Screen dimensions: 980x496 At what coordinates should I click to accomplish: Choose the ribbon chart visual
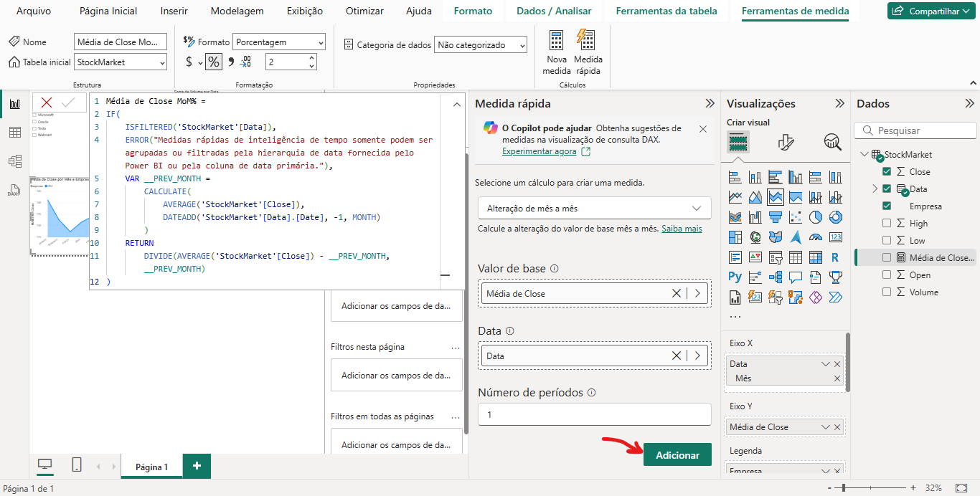[x=735, y=216]
